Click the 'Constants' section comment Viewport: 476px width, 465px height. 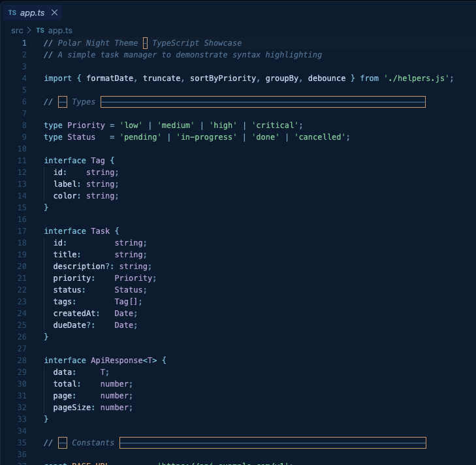93,443
